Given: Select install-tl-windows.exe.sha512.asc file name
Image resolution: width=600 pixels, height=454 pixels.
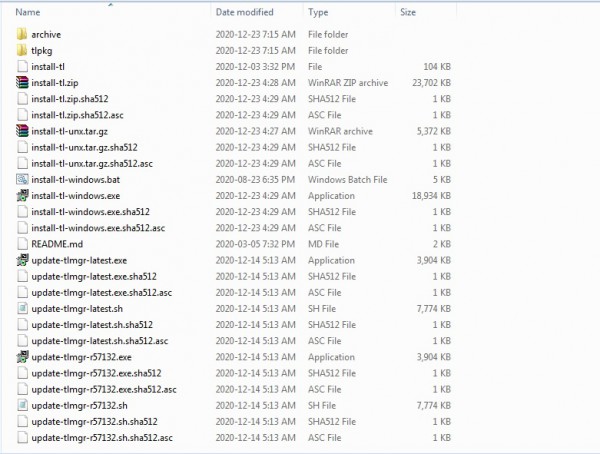Looking at the screenshot, I should [x=98, y=228].
